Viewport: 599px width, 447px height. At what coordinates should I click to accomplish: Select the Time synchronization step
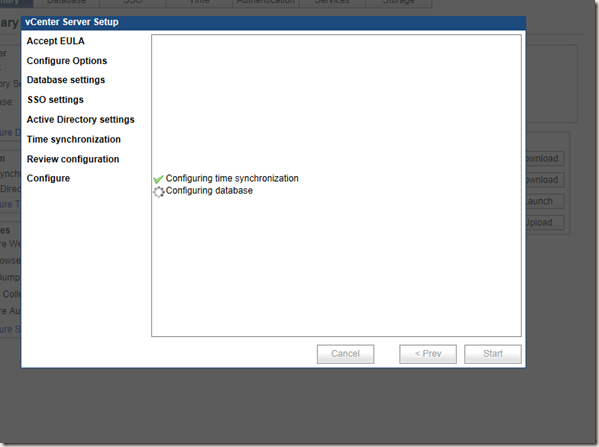[74, 139]
